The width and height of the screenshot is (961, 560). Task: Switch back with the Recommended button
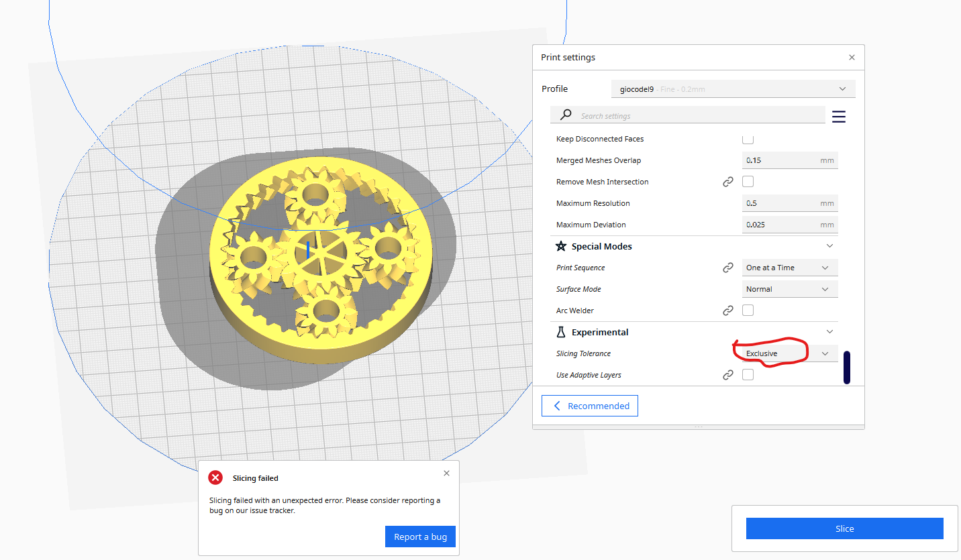[590, 406]
